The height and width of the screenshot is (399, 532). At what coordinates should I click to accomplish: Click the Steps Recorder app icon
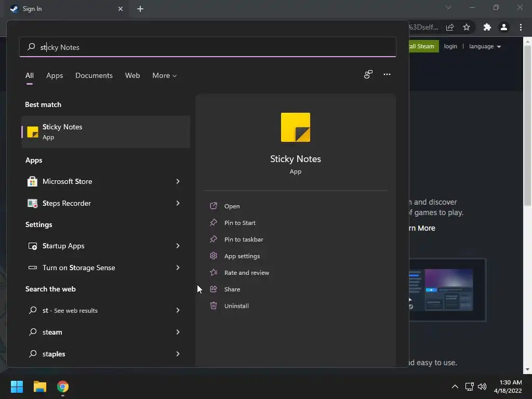(x=32, y=203)
